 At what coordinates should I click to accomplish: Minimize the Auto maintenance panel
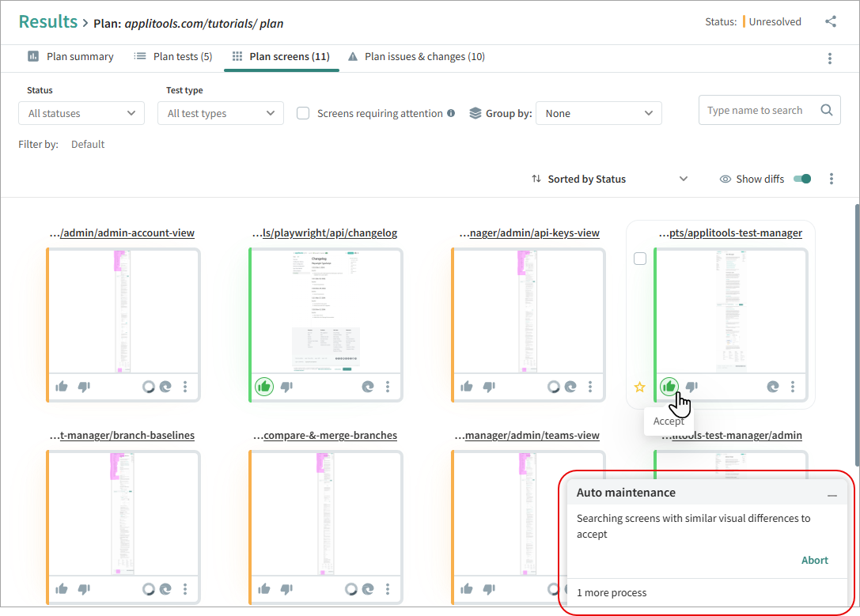click(832, 493)
